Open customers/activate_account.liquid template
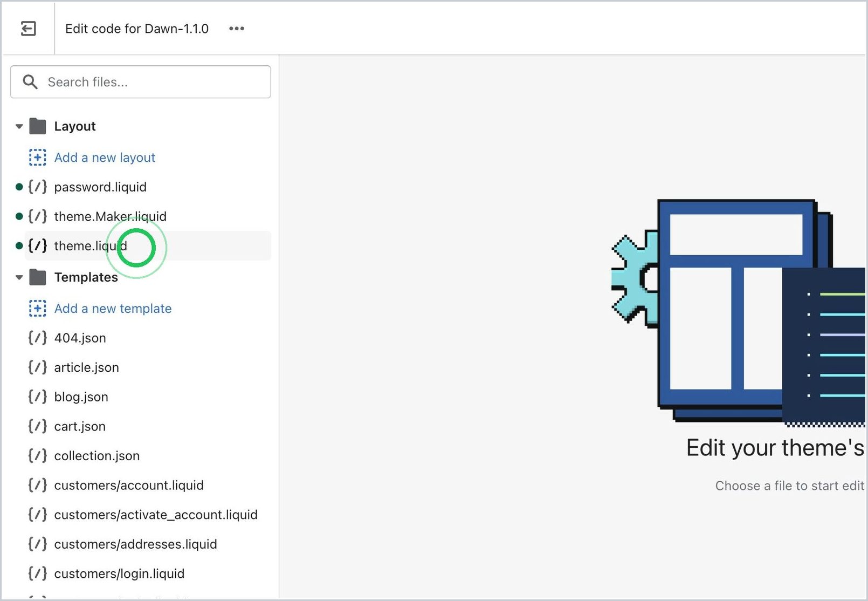 [156, 515]
